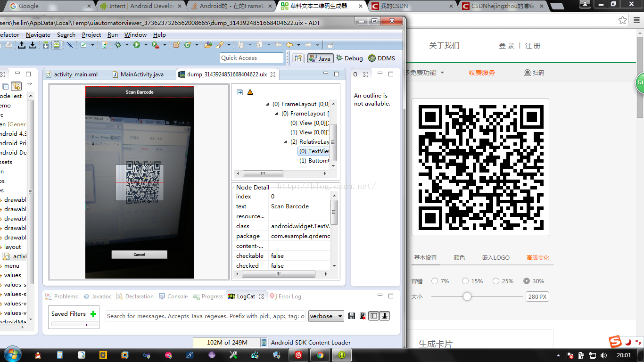Open Package Explorer view menu triangle
This screenshot has width=644, height=362.
coord(30,85)
